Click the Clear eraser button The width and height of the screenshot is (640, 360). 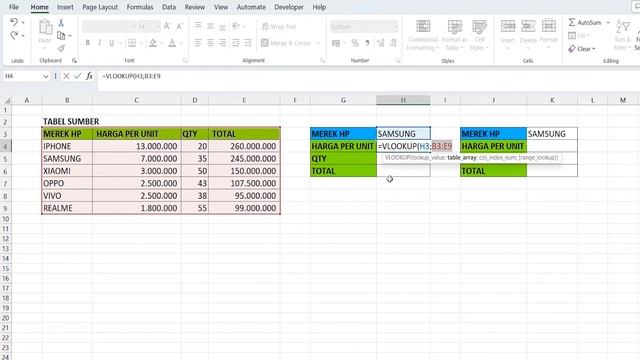point(581,49)
